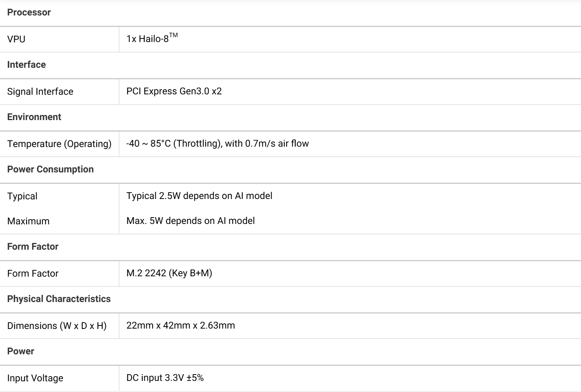Click DC input 3.3V ±5% value
Viewport: 581px width, 392px height.
point(165,378)
